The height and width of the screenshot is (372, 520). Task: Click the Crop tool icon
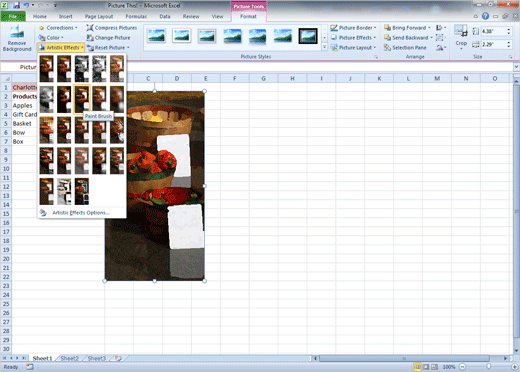pos(461,31)
